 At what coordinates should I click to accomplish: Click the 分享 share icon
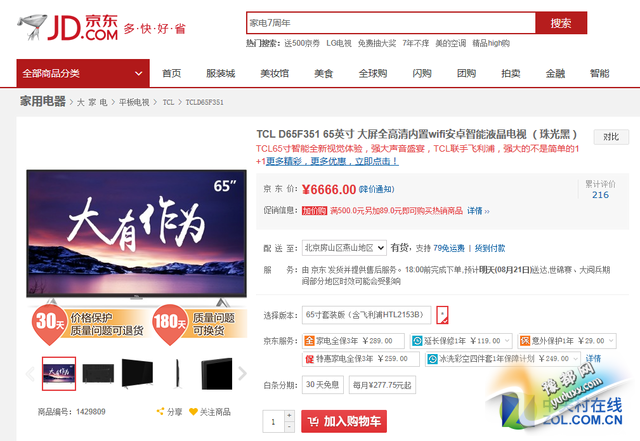161,411
